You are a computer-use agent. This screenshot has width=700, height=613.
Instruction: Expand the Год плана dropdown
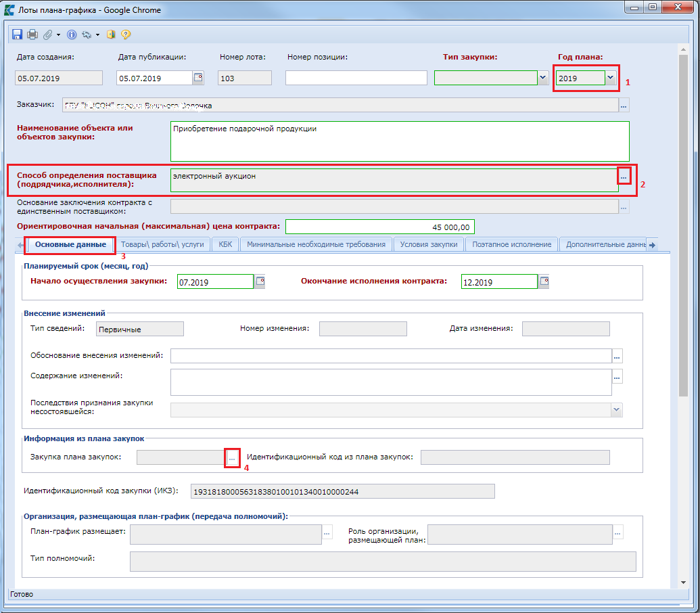coord(611,78)
